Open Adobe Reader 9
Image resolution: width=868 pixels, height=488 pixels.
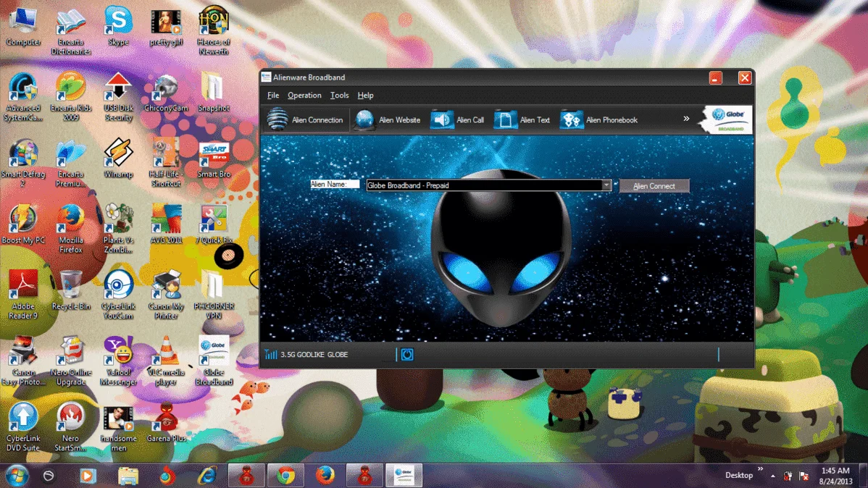click(23, 295)
